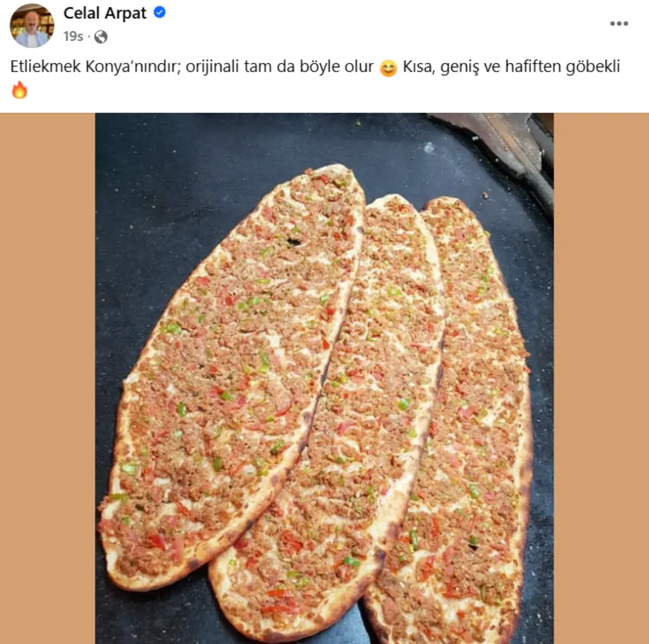This screenshot has width=649, height=644.
Task: Click the brown margin left of photo
Action: [47, 378]
